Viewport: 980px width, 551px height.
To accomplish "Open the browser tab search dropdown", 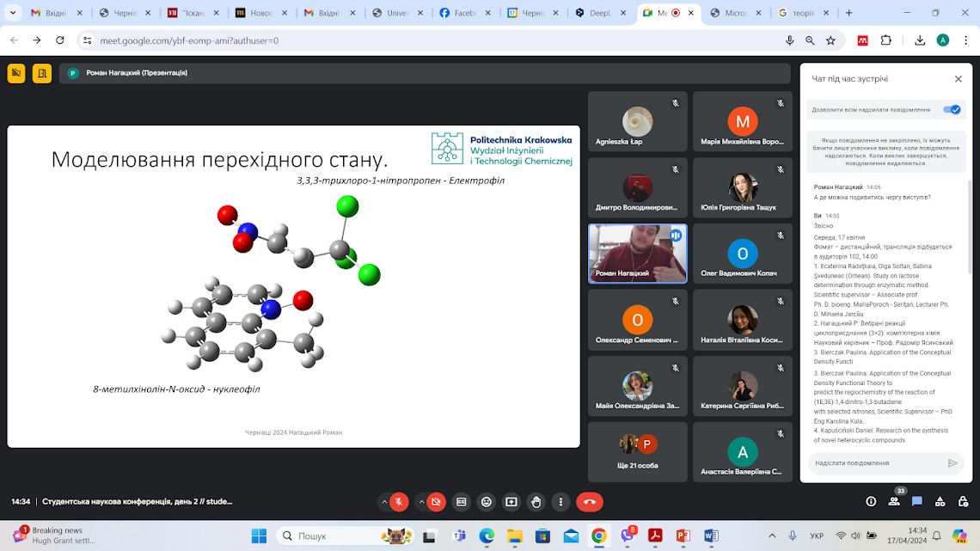I will (x=13, y=13).
